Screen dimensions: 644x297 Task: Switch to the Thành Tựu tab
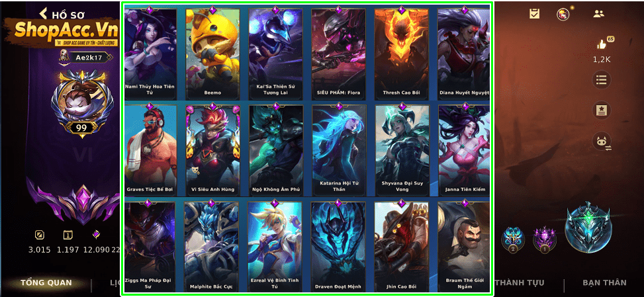pyautogui.click(x=520, y=282)
